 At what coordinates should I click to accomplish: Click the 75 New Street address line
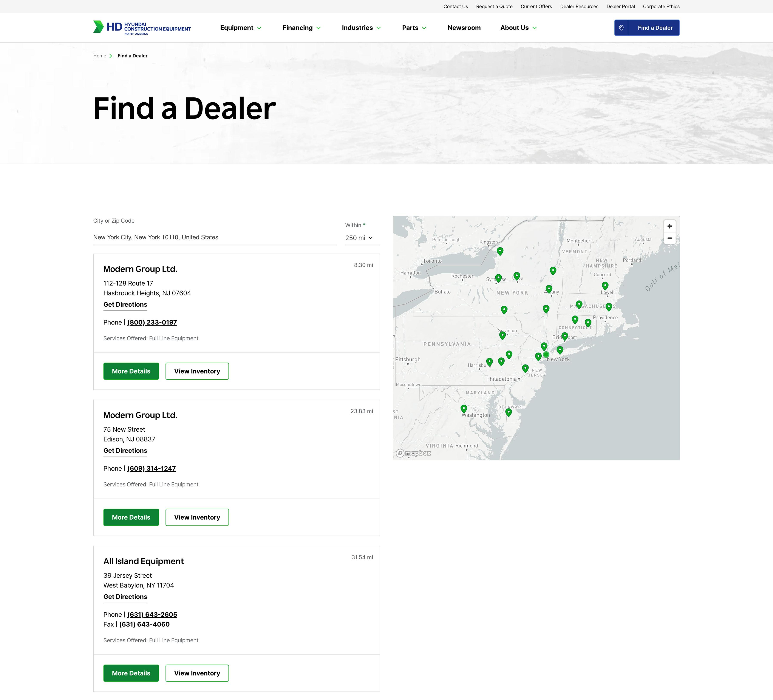coord(124,429)
